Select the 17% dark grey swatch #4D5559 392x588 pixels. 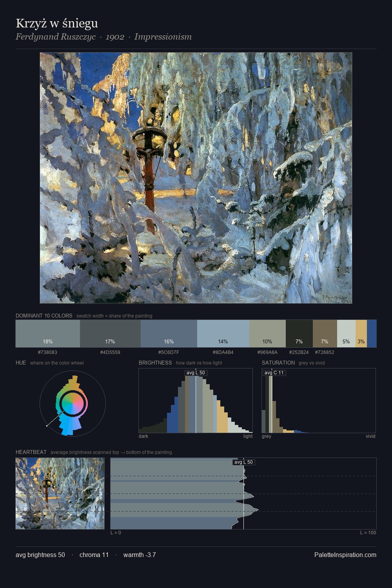click(110, 334)
